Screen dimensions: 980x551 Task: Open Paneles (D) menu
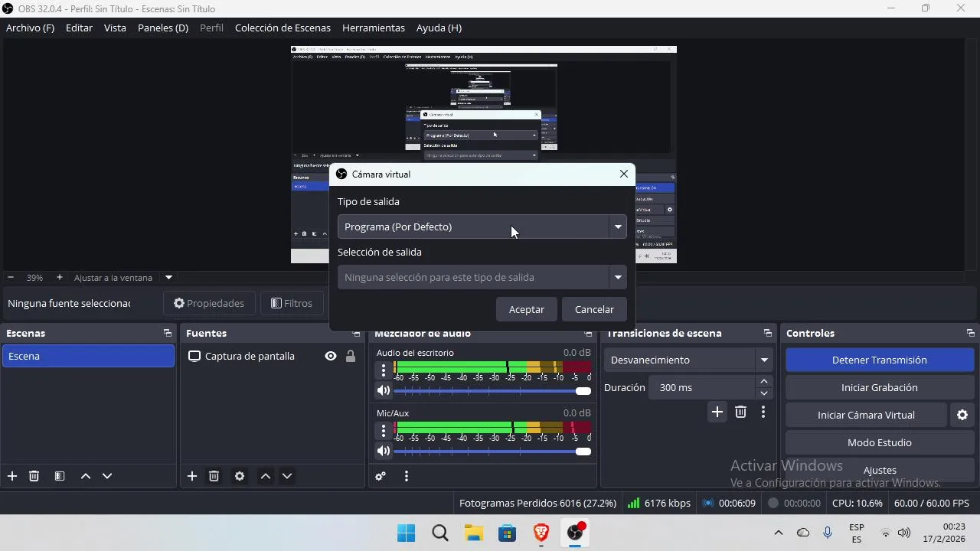pos(163,28)
